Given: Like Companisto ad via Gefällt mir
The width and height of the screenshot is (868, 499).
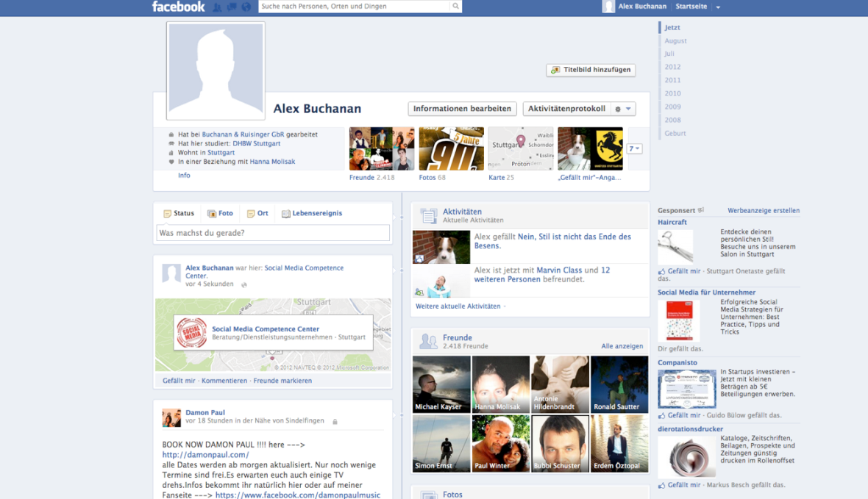Looking at the screenshot, I should [684, 415].
